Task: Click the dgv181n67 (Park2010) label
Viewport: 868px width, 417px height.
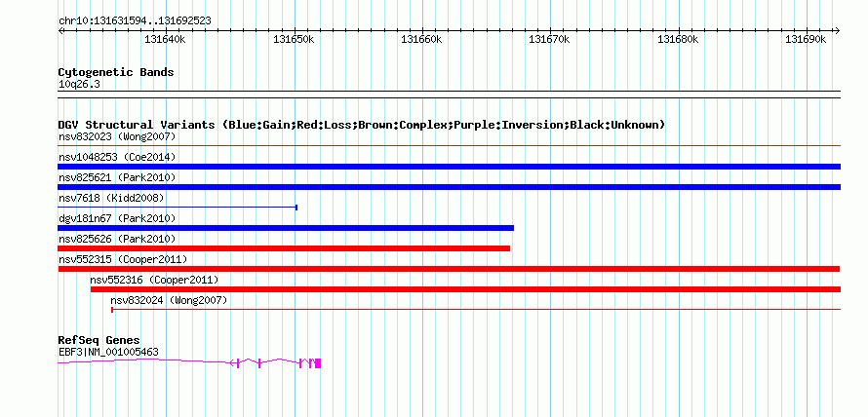Action: tap(117, 218)
